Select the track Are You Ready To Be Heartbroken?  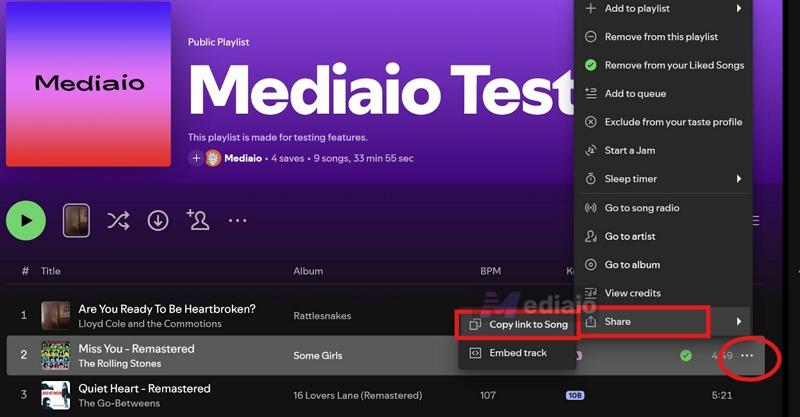tap(167, 309)
